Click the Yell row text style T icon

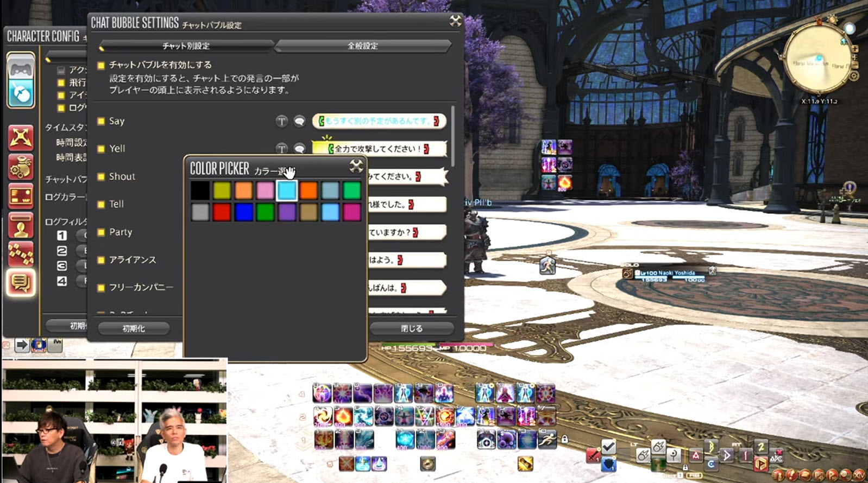tap(281, 148)
